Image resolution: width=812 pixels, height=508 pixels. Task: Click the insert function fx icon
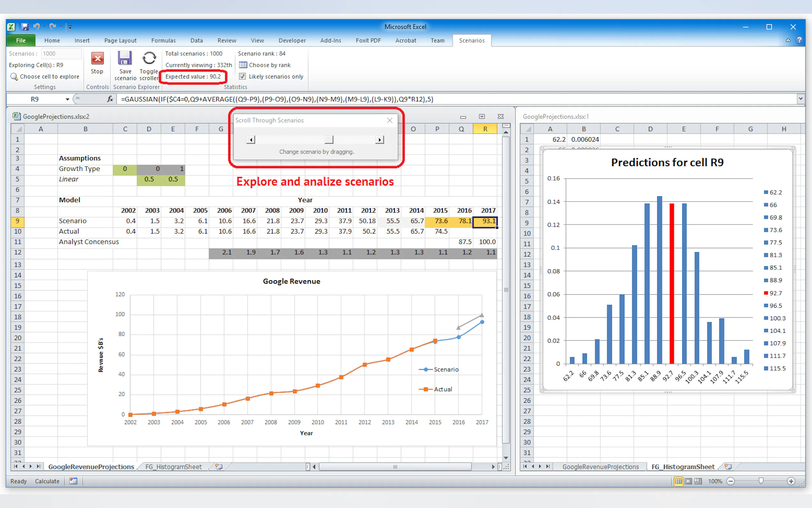point(110,99)
